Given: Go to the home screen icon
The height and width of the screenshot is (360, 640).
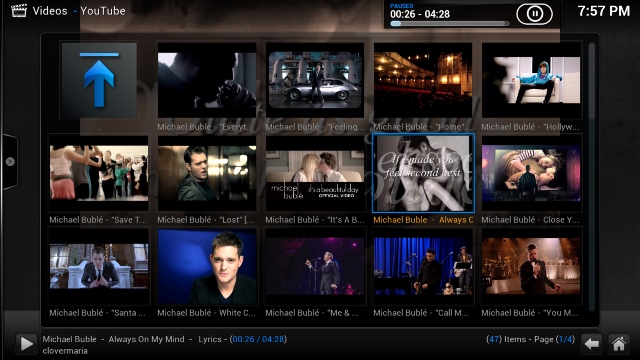Looking at the screenshot, I should 619,344.
